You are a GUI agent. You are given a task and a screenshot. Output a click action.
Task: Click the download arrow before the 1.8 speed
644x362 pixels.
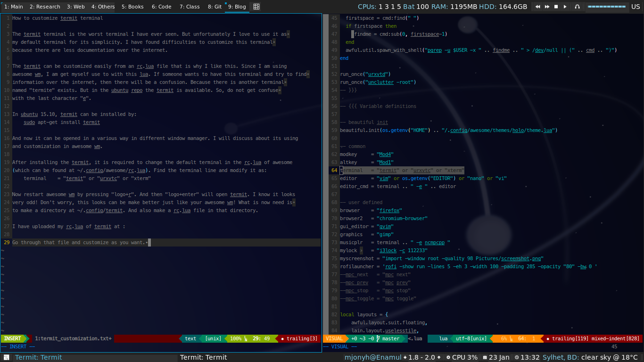tap(405, 357)
